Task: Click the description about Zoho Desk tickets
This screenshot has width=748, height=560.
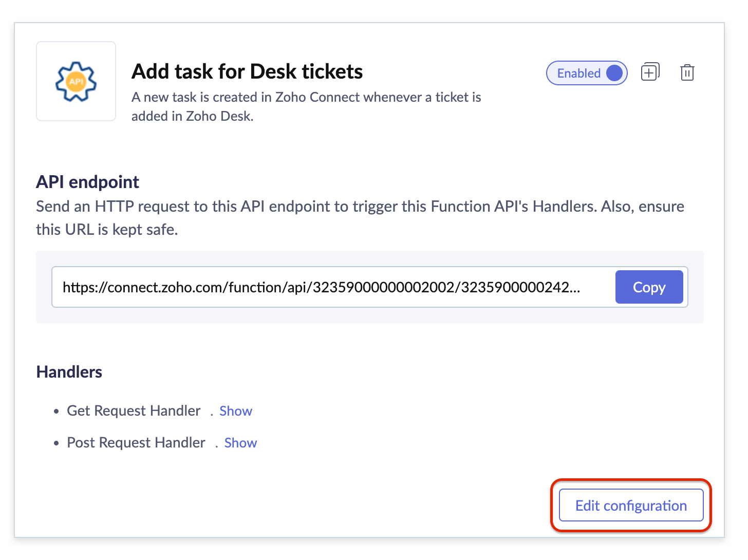Action: click(x=306, y=106)
